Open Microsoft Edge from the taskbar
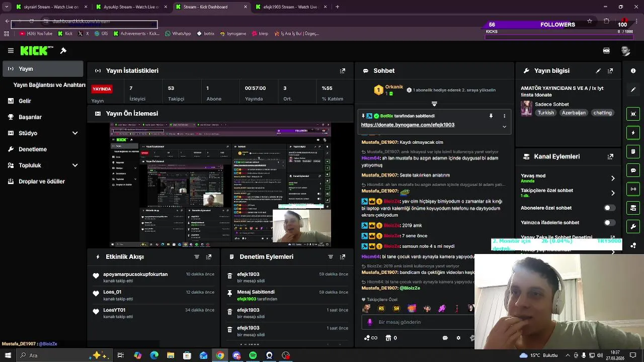 pos(154,355)
